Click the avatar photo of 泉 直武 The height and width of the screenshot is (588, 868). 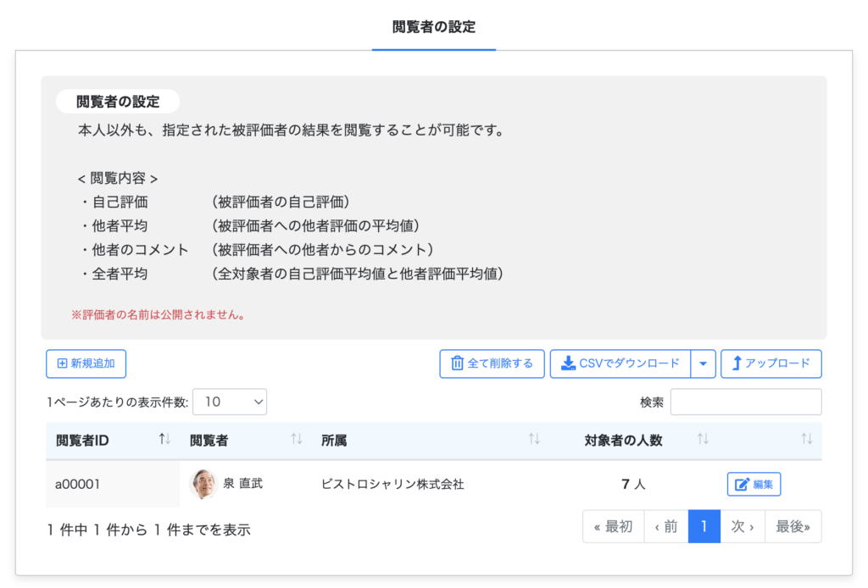(203, 484)
